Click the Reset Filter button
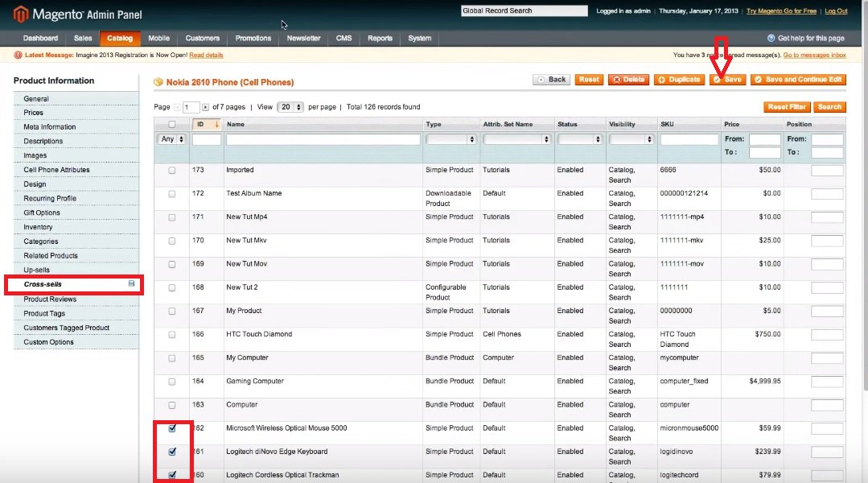The height and width of the screenshot is (483, 868). [x=787, y=107]
